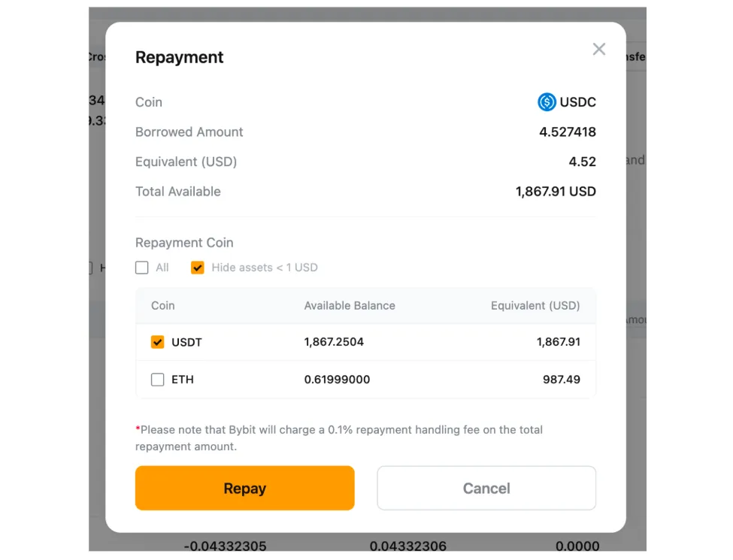Screen dimensions: 733x560
Task: Click the Equivalent (USD) column header
Action: pos(535,306)
